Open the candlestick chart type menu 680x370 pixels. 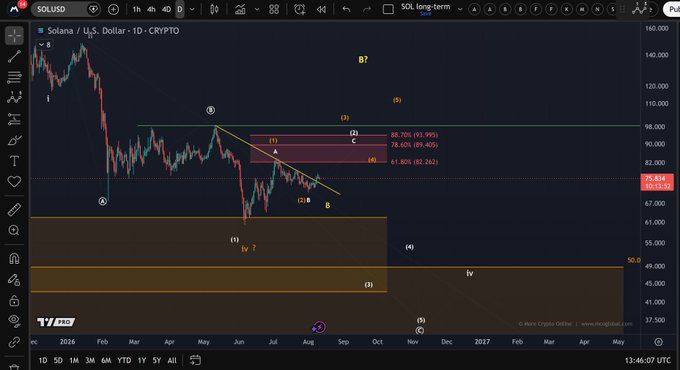point(214,9)
